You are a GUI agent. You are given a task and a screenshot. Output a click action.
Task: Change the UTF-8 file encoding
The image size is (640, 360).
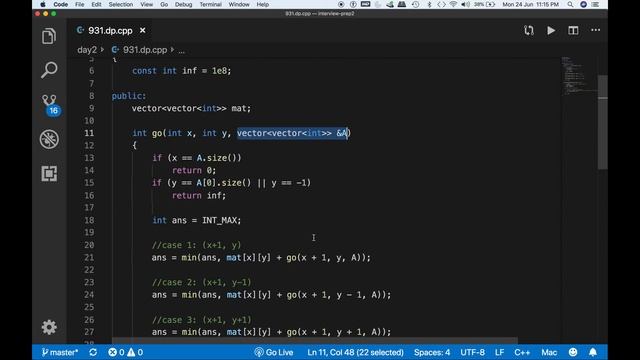coord(473,352)
